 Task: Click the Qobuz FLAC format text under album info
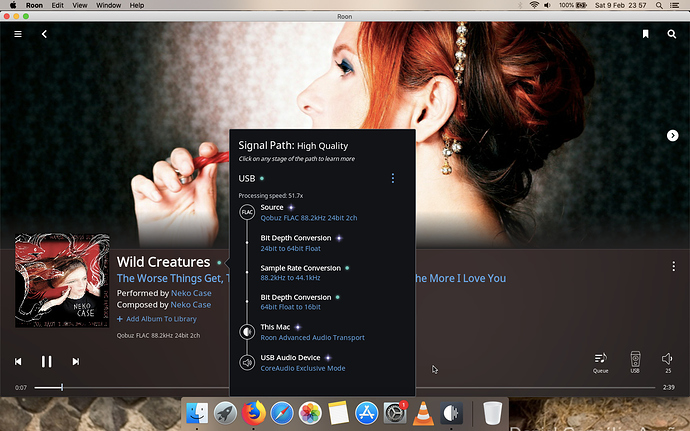click(x=158, y=335)
